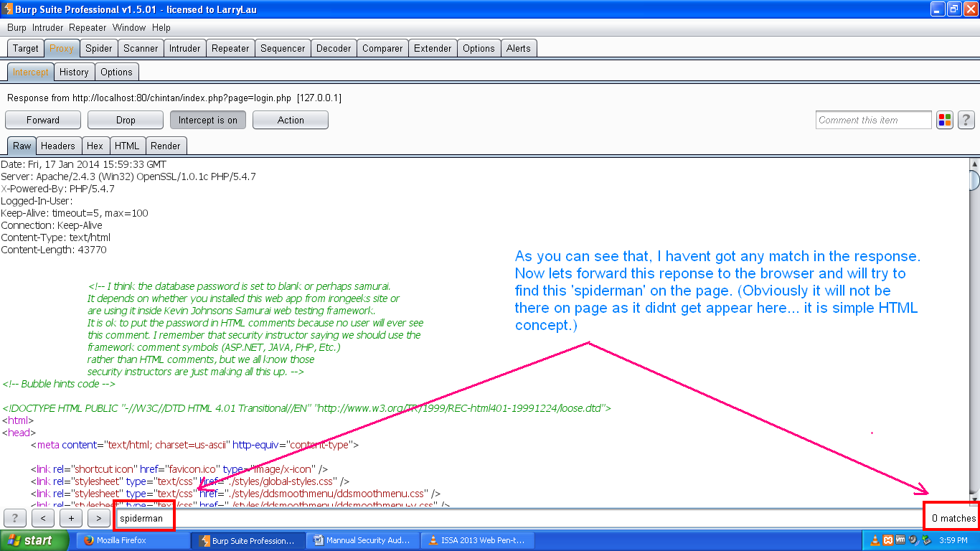Click the VLC tray icon

point(875,540)
